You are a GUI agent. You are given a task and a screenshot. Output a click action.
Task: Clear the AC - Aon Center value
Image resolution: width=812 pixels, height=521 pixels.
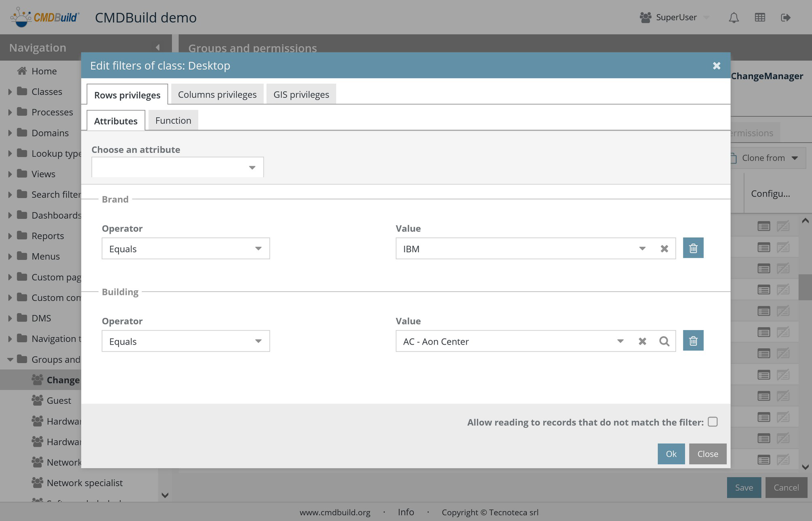(x=642, y=341)
